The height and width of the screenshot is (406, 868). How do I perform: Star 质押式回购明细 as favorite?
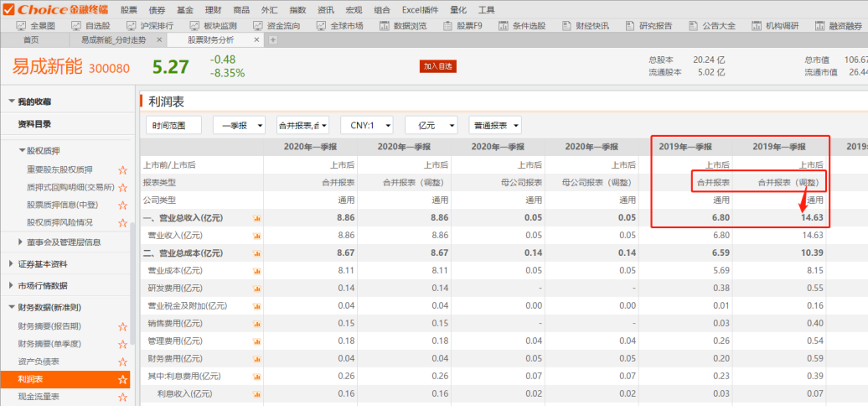click(x=123, y=188)
